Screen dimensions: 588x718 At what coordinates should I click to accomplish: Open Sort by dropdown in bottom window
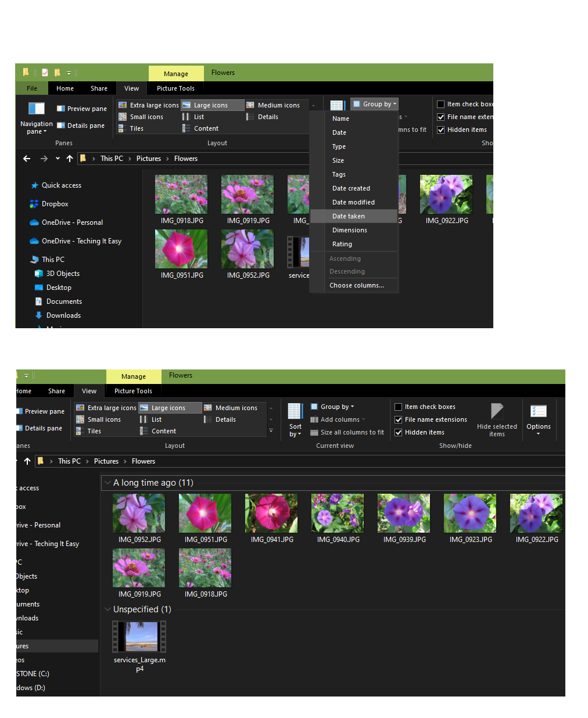(295, 420)
